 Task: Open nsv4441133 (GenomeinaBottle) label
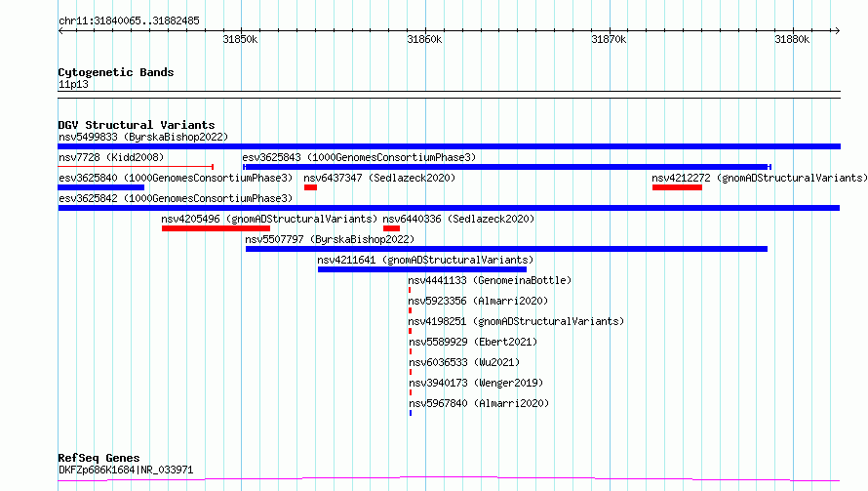pos(490,280)
